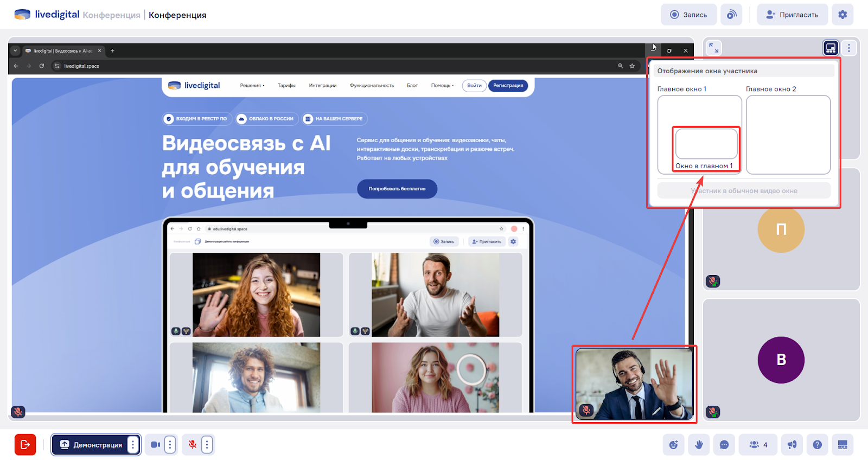This screenshot has width=868, height=460.
Task: Start screen sharing with Демонстрация button
Action: coord(91,445)
